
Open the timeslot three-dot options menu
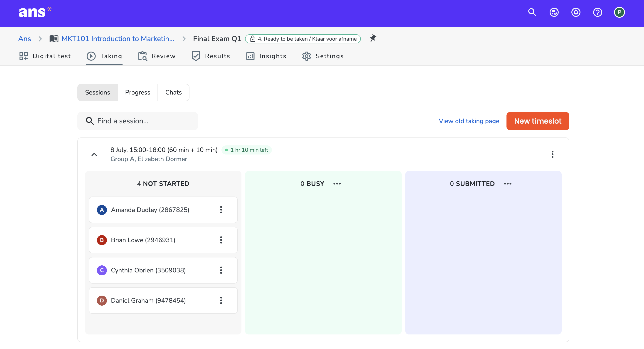(x=552, y=154)
